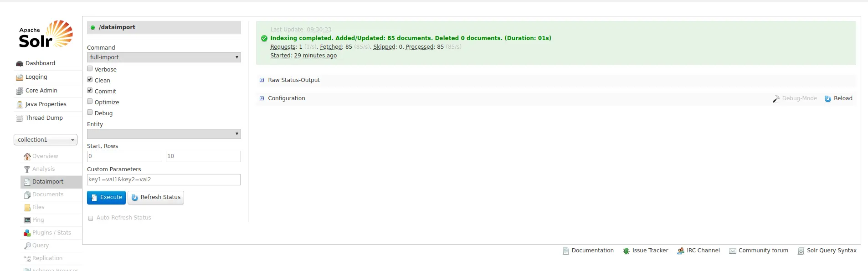
Task: Click the Java Properties icon
Action: [x=20, y=105]
